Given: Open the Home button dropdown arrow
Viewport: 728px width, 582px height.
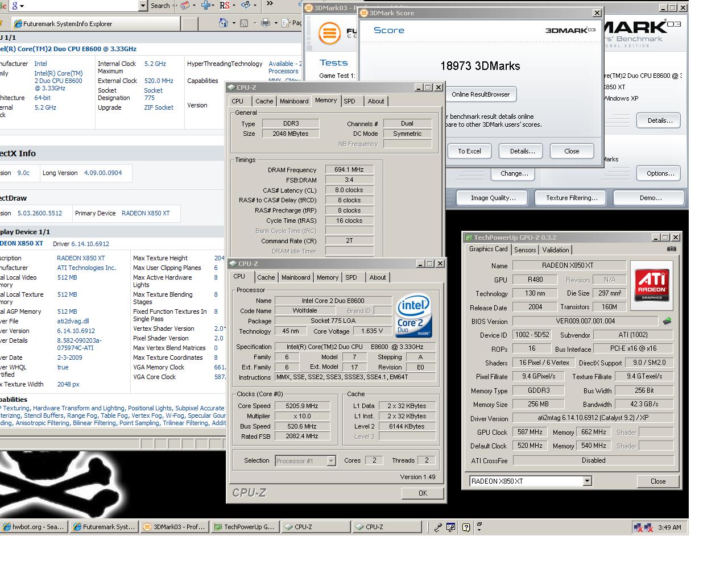Looking at the screenshot, I should coord(233,23).
